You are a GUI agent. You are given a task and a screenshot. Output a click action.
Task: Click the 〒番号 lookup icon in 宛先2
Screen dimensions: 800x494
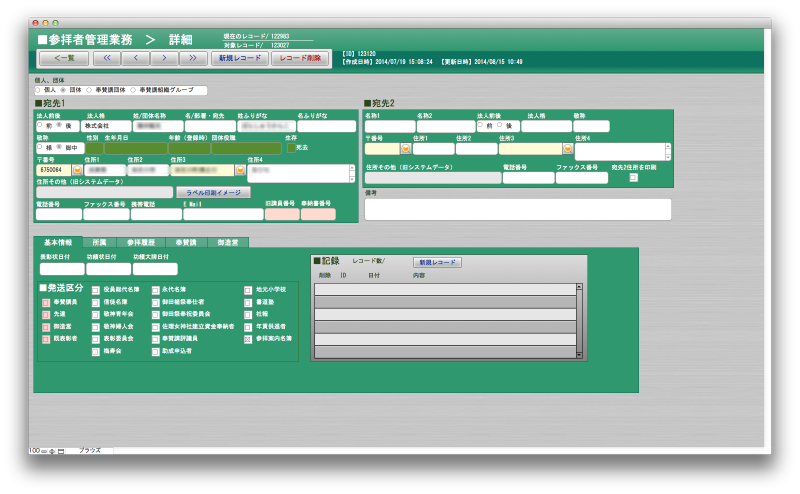(x=407, y=149)
